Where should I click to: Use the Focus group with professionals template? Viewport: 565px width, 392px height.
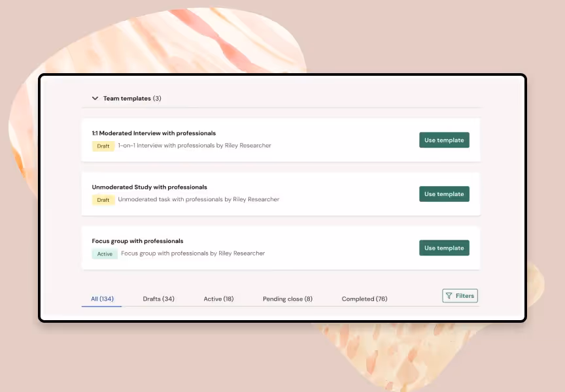[x=444, y=248]
